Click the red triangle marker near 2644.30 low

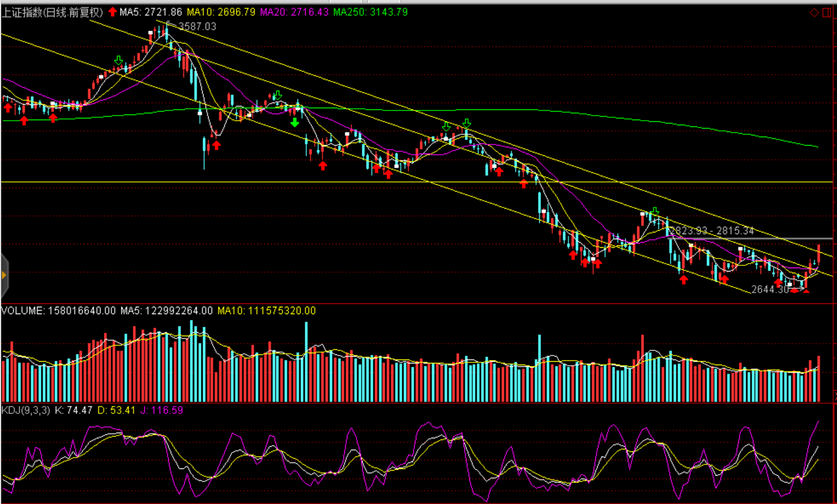806,291
